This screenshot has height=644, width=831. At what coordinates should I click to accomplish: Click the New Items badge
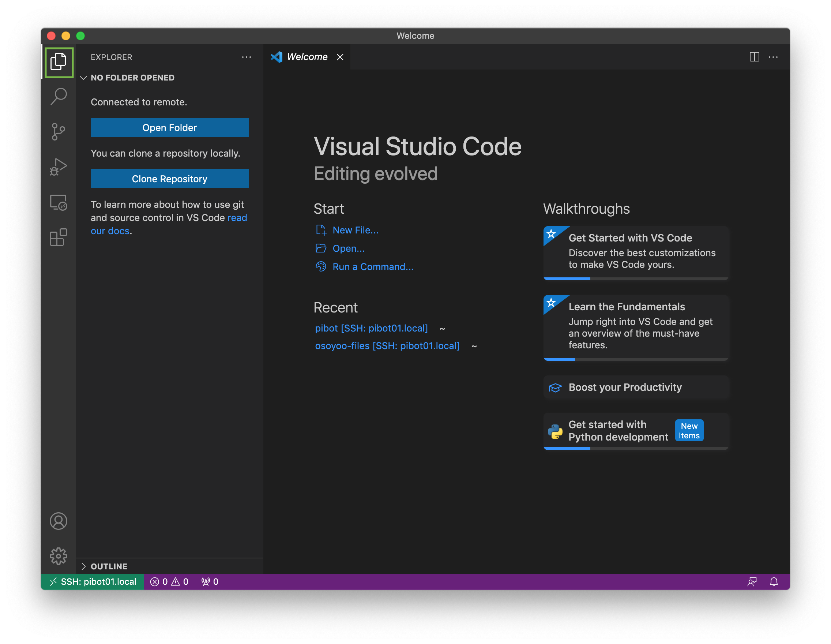click(689, 431)
